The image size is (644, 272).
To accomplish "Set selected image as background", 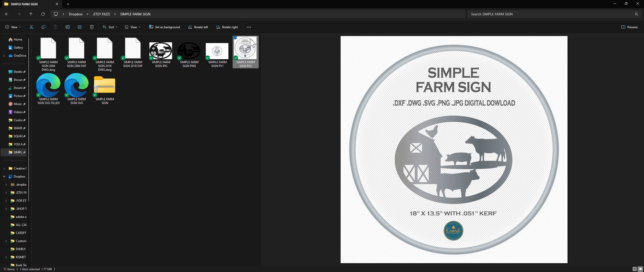I will 164,27.
